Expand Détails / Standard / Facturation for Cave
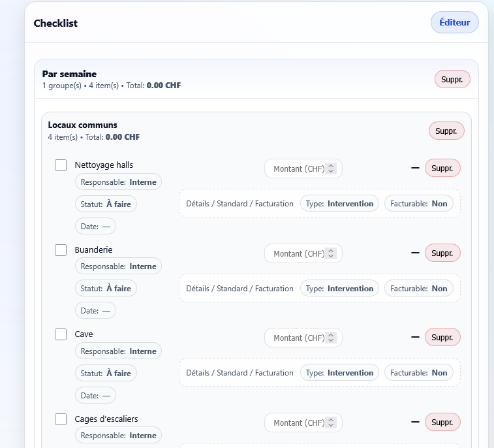 239,373
